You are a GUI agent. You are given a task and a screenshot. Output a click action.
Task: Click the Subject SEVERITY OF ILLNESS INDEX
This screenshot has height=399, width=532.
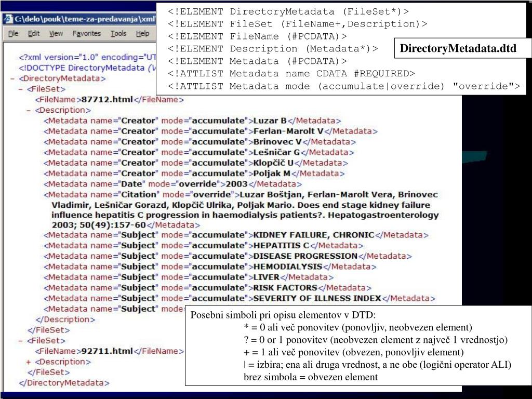click(317, 298)
